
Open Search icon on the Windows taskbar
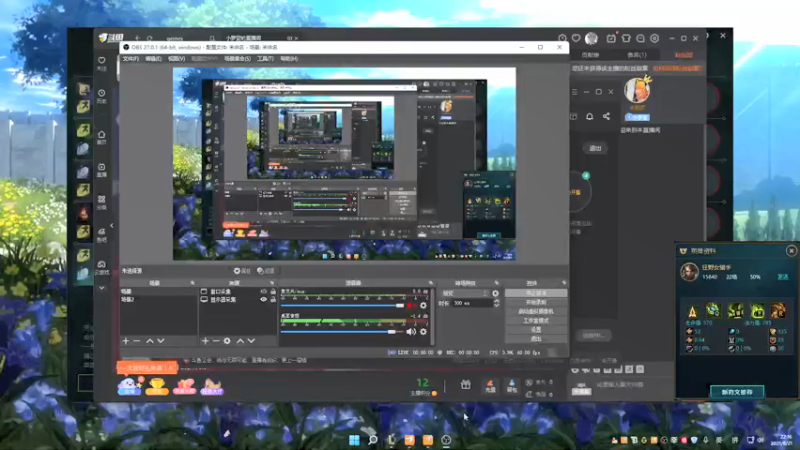point(373,439)
